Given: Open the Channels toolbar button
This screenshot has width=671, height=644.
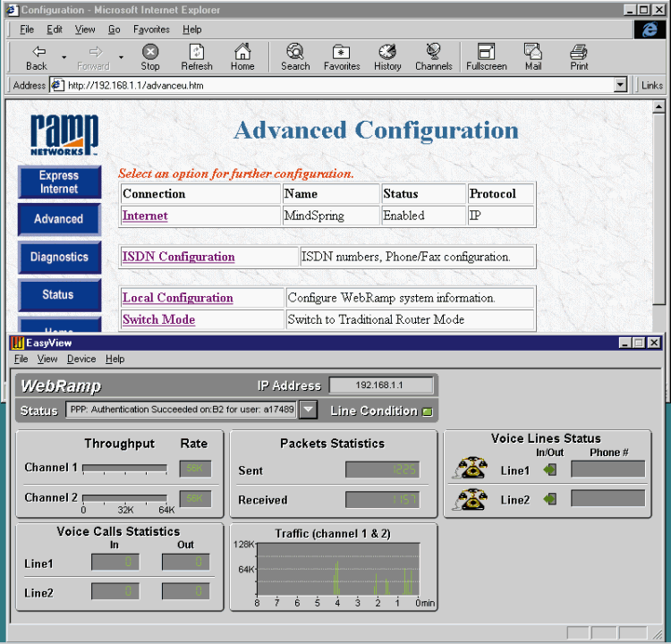Looking at the screenshot, I should click(434, 57).
